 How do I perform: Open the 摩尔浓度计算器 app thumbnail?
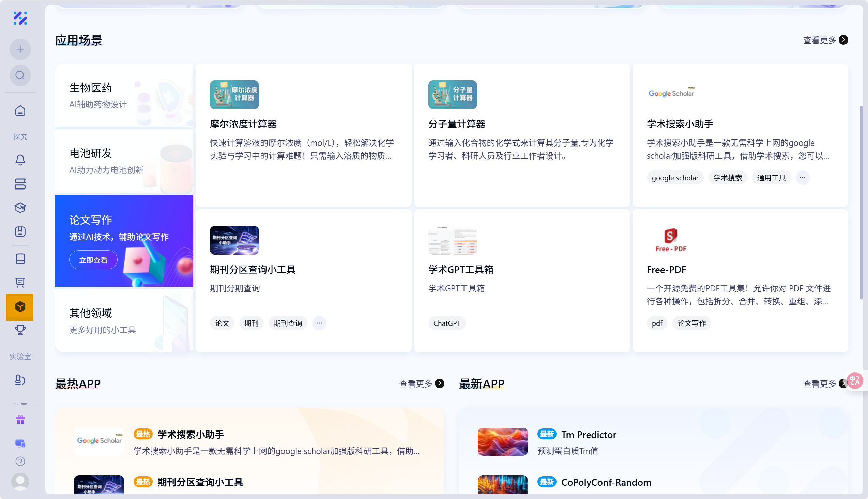(x=234, y=95)
